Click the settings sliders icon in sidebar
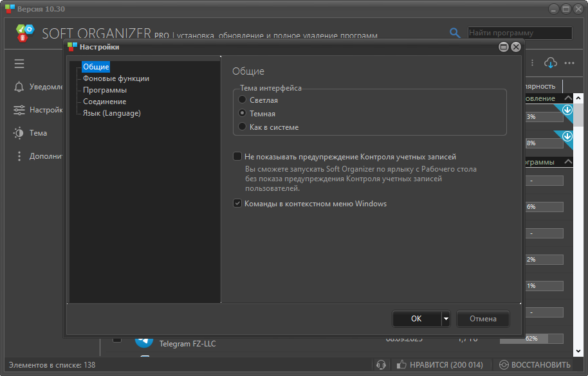The image size is (588, 376). [x=19, y=110]
